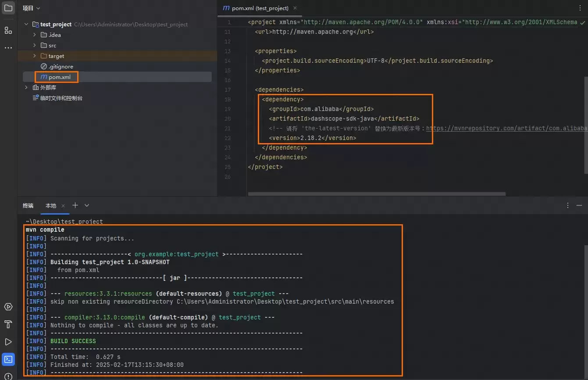Image resolution: width=588 pixels, height=380 pixels.
Task: Click the <groupId>com.alibaba line
Action: [x=321, y=109]
